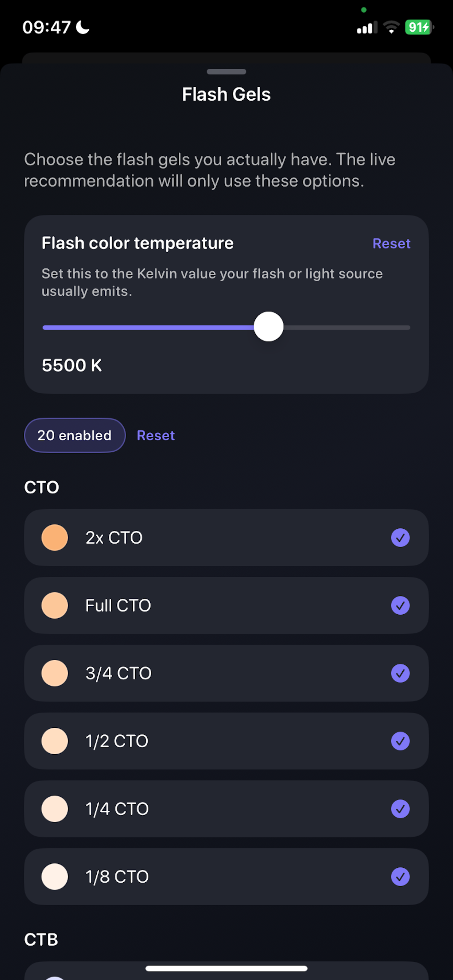
Task: Reset the flash color temperature
Action: 391,244
